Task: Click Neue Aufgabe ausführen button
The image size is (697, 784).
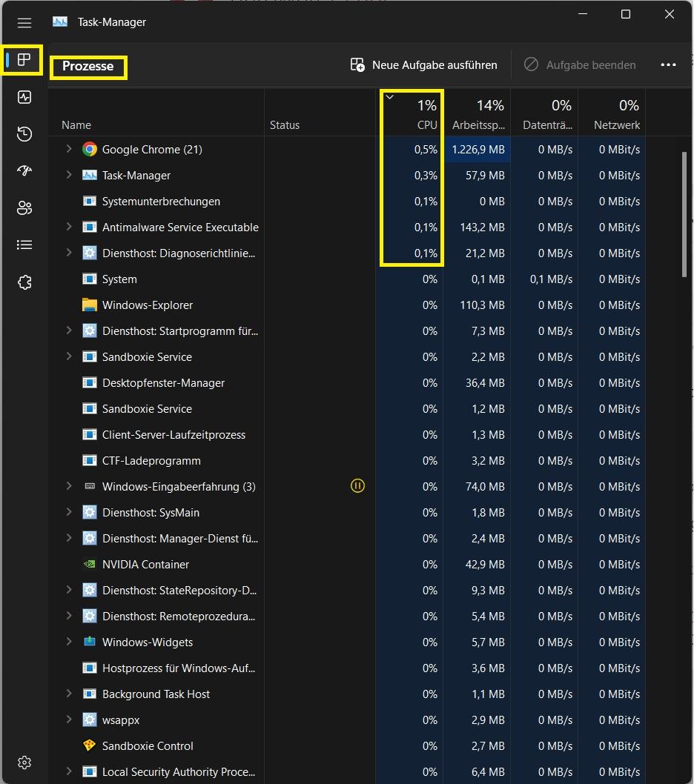Action: pyautogui.click(x=424, y=65)
